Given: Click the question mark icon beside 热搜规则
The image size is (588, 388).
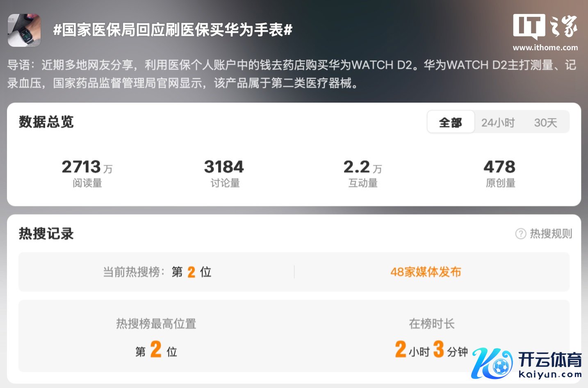Looking at the screenshot, I should (520, 234).
